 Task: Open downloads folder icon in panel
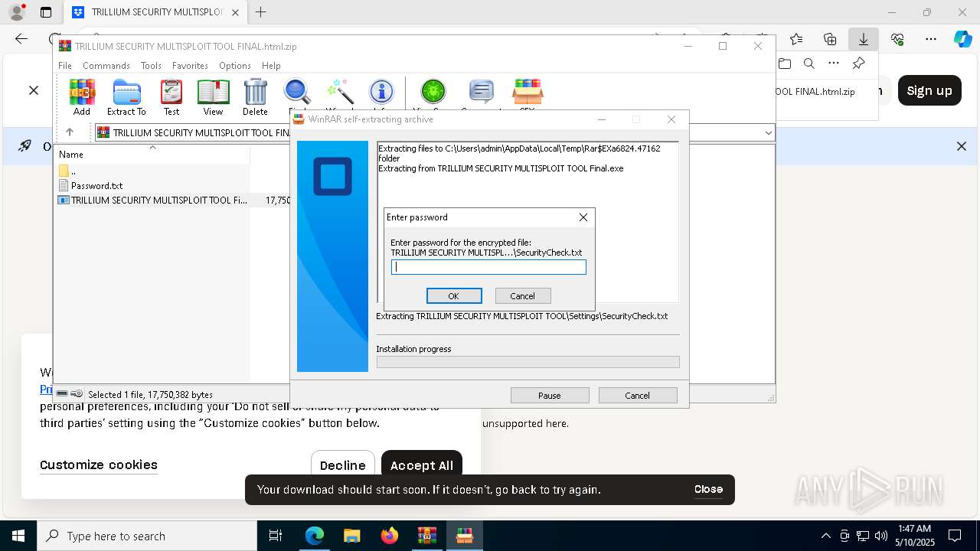click(x=784, y=64)
